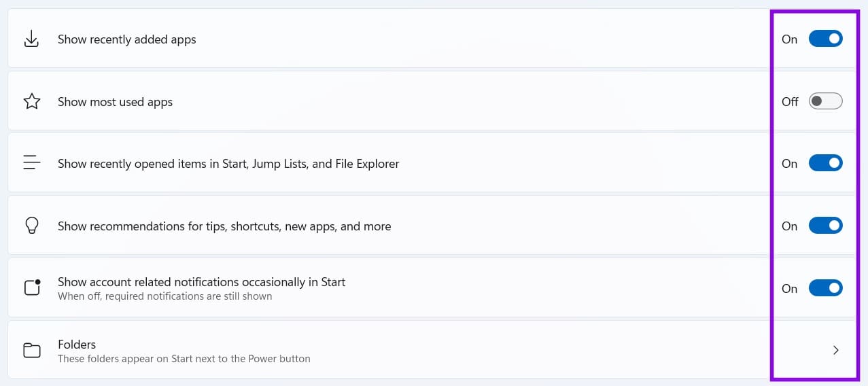Click "Show recommendations for tips, shortcuts" label text
This screenshot has width=868, height=386.
coord(224,226)
